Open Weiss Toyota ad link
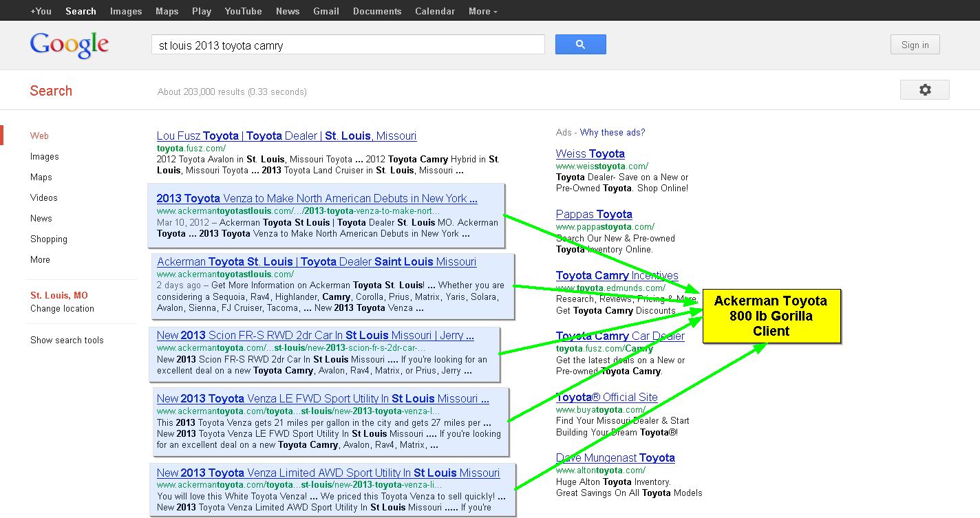This screenshot has width=980, height=518. coord(590,153)
